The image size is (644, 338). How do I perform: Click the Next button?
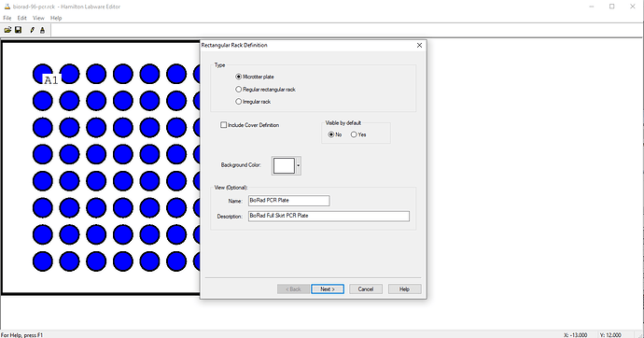tap(328, 289)
